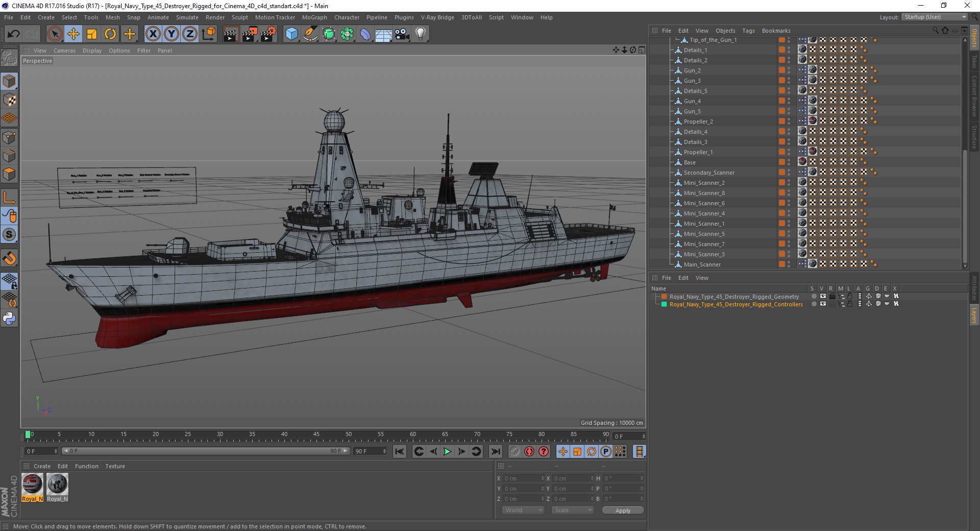Enable Axis tool in left sidebar
Screen dimensions: 980x531
coord(9,198)
